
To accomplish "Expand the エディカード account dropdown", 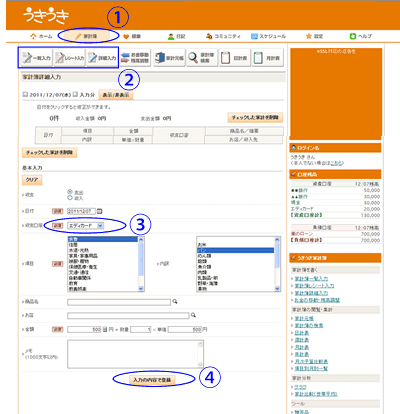I will 86,226.
